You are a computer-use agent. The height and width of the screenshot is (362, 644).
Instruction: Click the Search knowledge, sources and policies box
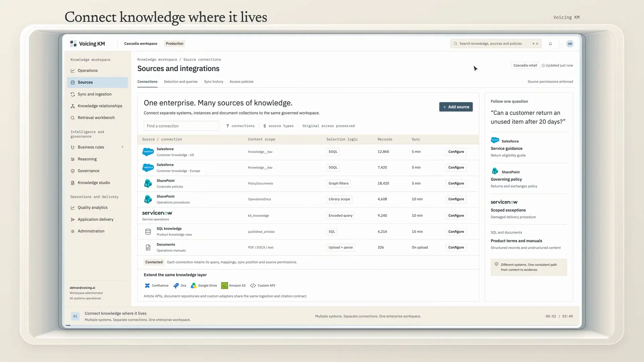[495, 44]
